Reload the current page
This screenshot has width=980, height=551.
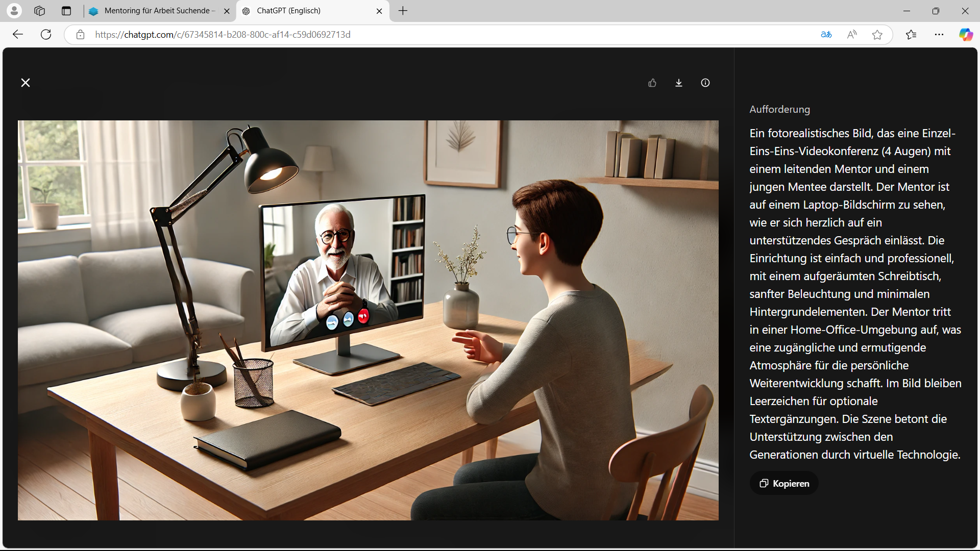[46, 34]
